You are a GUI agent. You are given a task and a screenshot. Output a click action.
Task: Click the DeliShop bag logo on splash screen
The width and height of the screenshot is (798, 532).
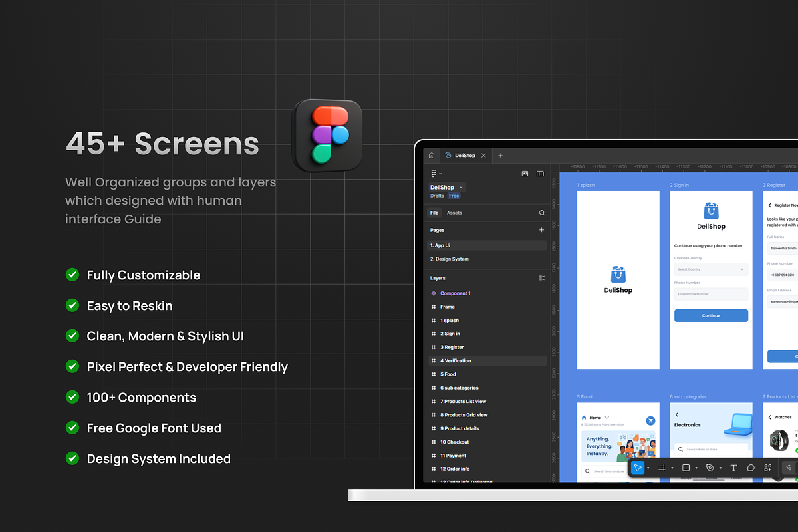(618, 274)
